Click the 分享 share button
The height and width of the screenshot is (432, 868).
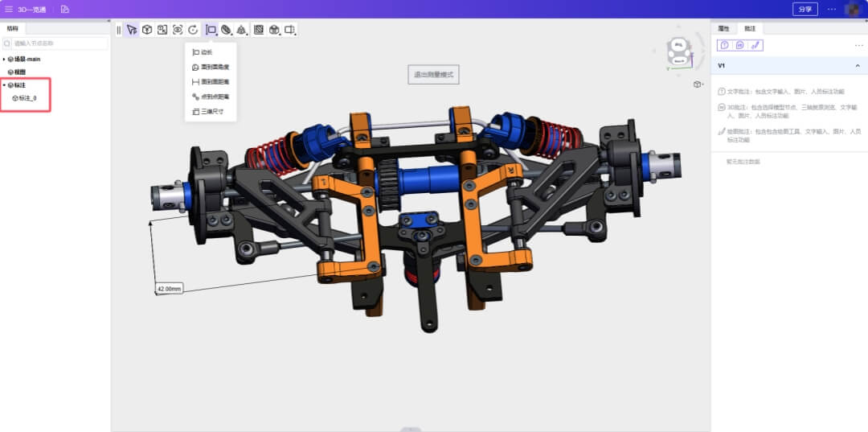coord(805,9)
